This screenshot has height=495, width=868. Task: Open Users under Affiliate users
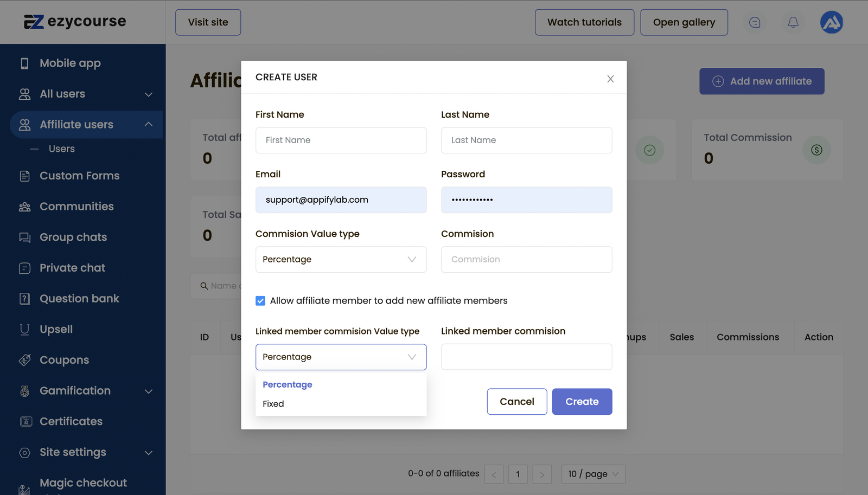pyautogui.click(x=62, y=149)
